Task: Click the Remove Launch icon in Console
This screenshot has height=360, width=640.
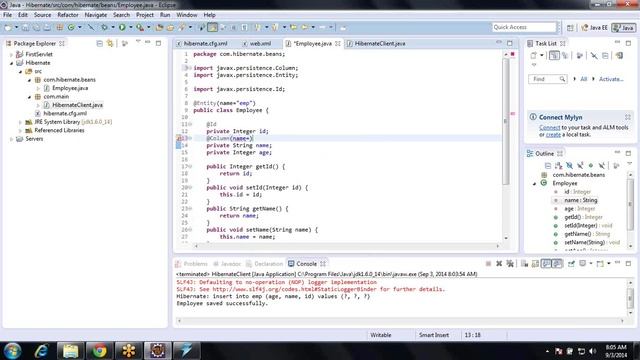Action: [x=499, y=264]
